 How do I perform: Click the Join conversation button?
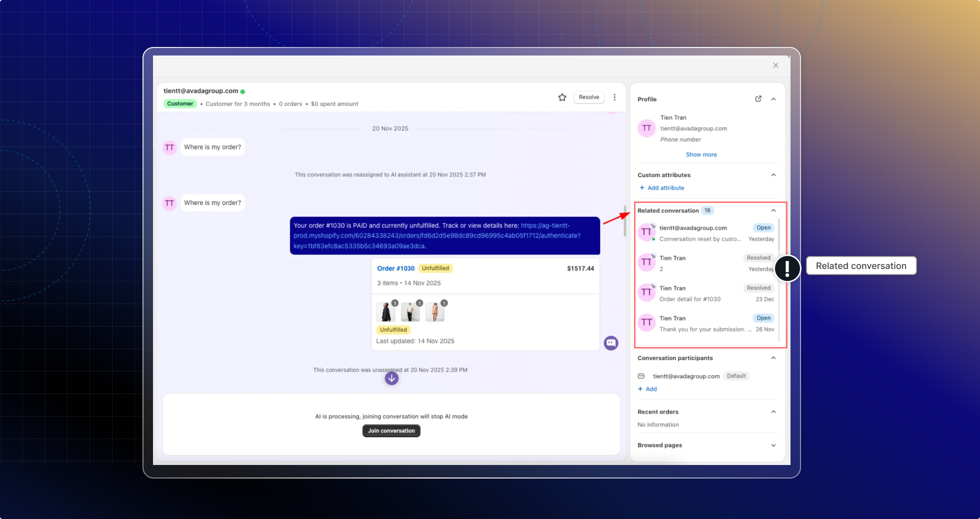point(391,431)
